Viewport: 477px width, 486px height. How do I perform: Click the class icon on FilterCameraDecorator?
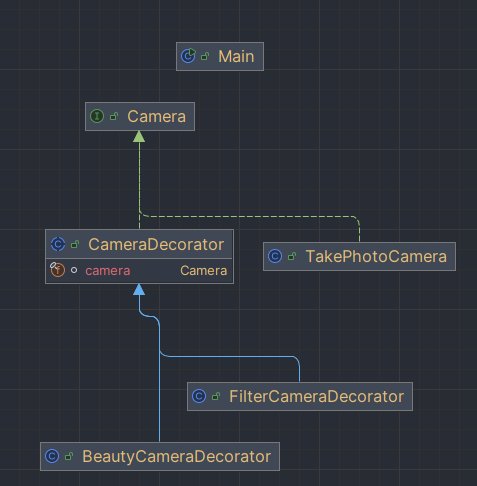[x=199, y=396]
